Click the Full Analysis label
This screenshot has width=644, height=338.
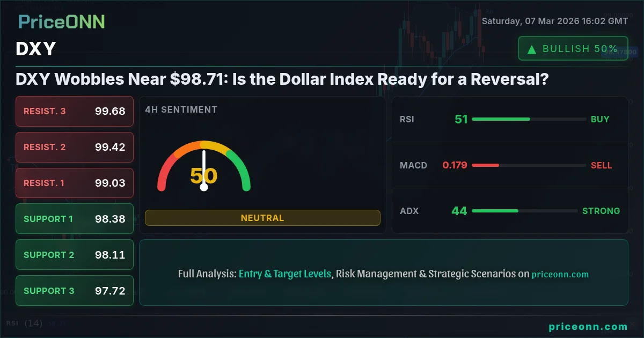(x=207, y=274)
